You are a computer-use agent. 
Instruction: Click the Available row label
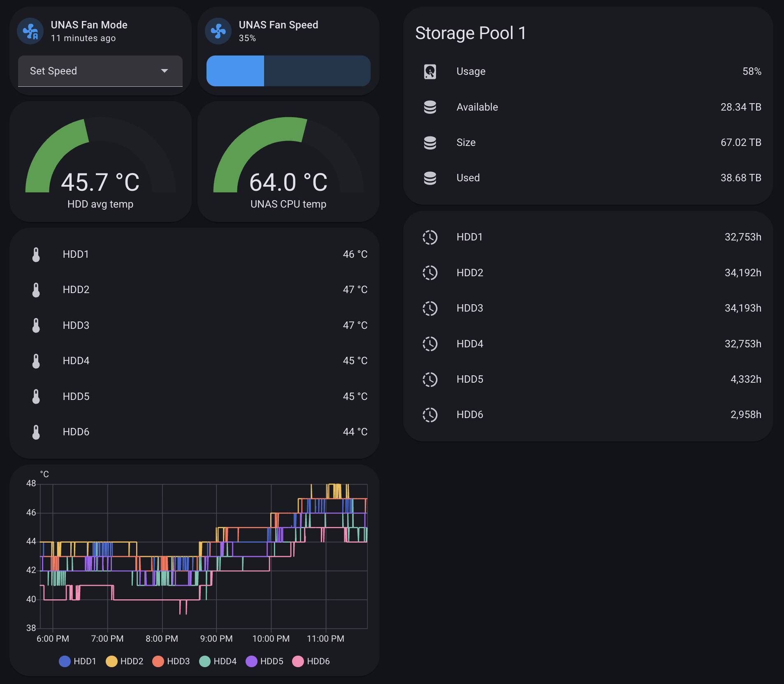(477, 107)
